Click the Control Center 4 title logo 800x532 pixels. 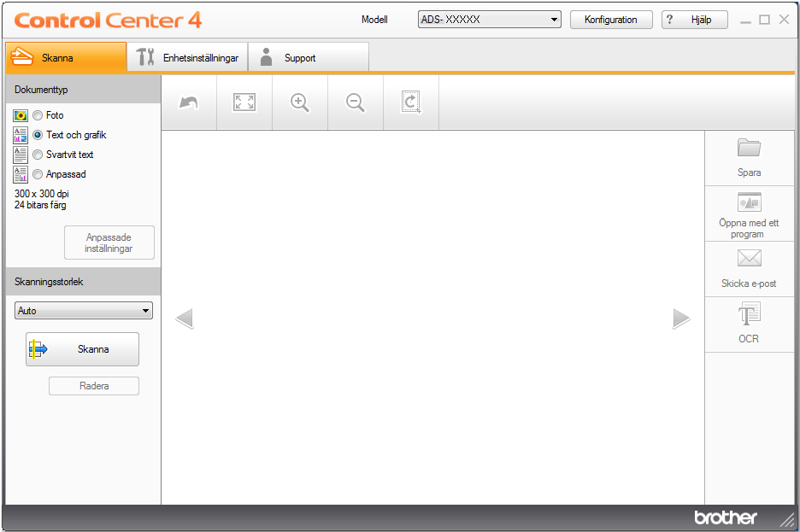click(x=109, y=20)
